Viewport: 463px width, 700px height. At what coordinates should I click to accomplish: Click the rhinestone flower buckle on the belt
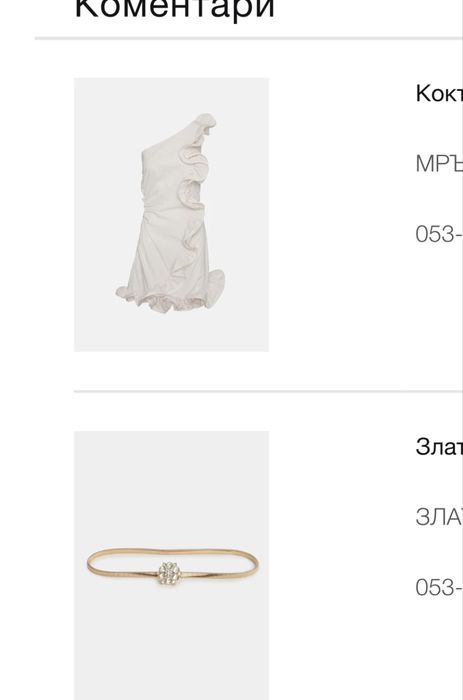(169, 573)
